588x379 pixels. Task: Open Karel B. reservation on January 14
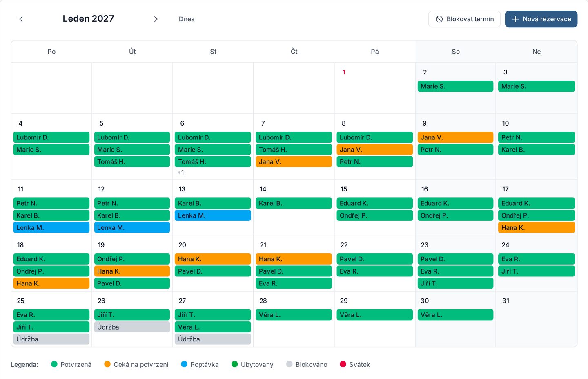pyautogui.click(x=294, y=203)
